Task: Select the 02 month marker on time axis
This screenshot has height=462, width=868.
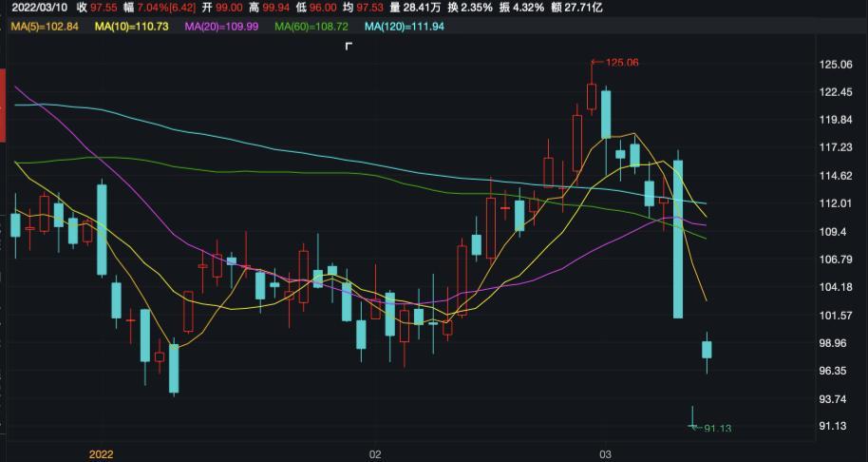Action: 375,454
